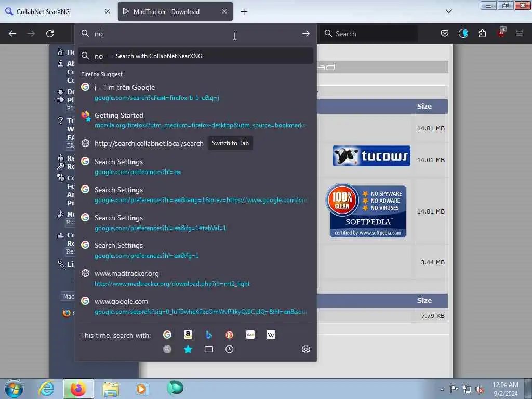
Task: Open the Windows Start button
Action: click(14, 389)
